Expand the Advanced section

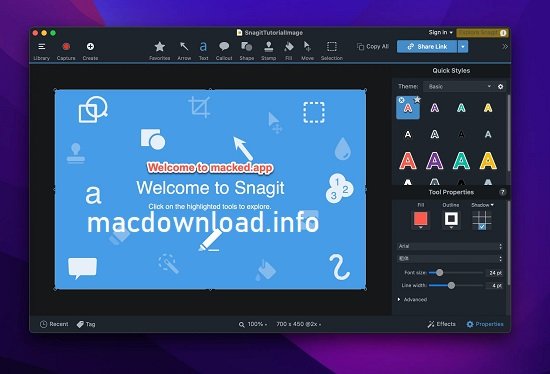coord(412,300)
